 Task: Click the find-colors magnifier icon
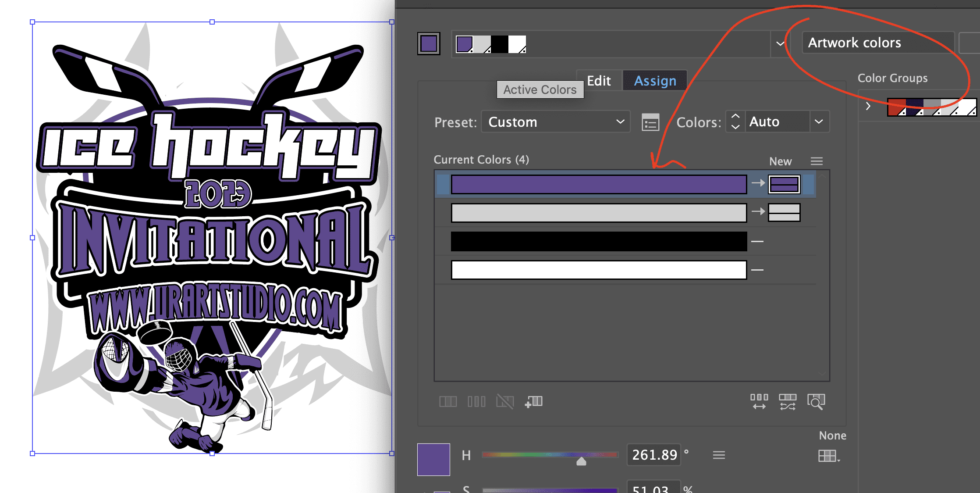click(x=816, y=401)
